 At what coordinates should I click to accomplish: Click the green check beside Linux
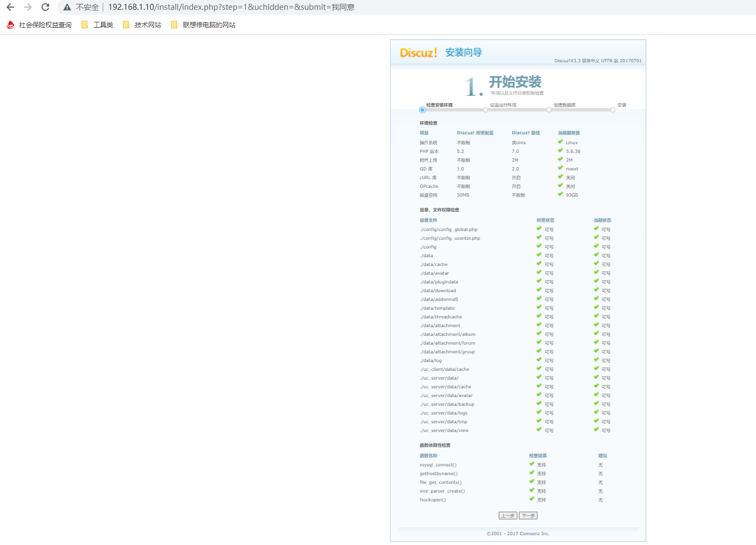(x=560, y=141)
